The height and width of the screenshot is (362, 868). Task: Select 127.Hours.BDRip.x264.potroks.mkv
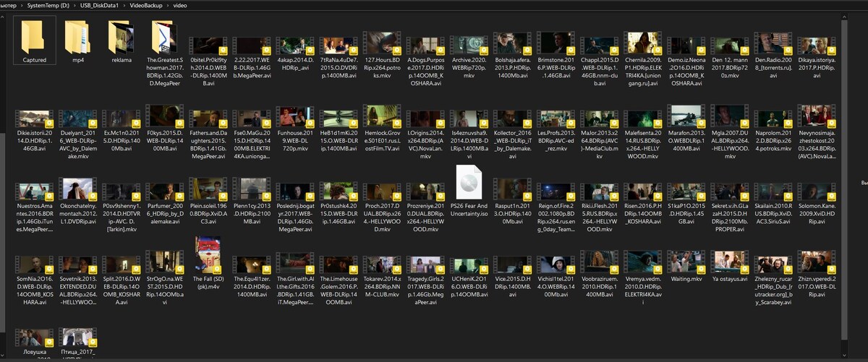pyautogui.click(x=381, y=43)
